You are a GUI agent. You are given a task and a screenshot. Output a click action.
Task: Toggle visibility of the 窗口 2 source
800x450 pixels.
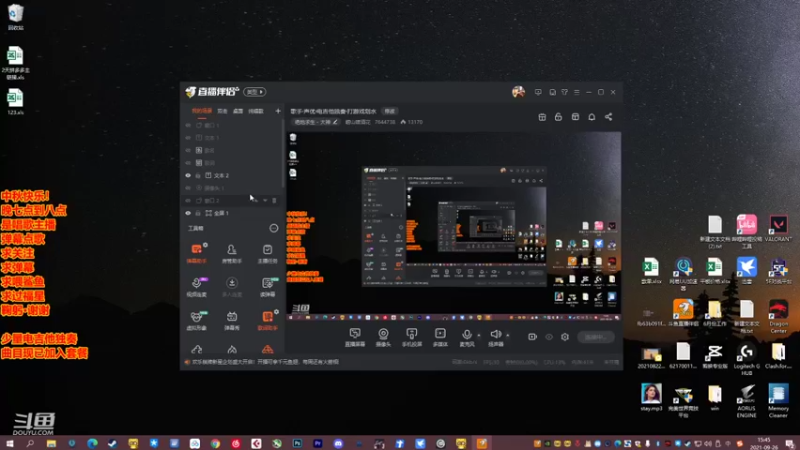[188, 201]
